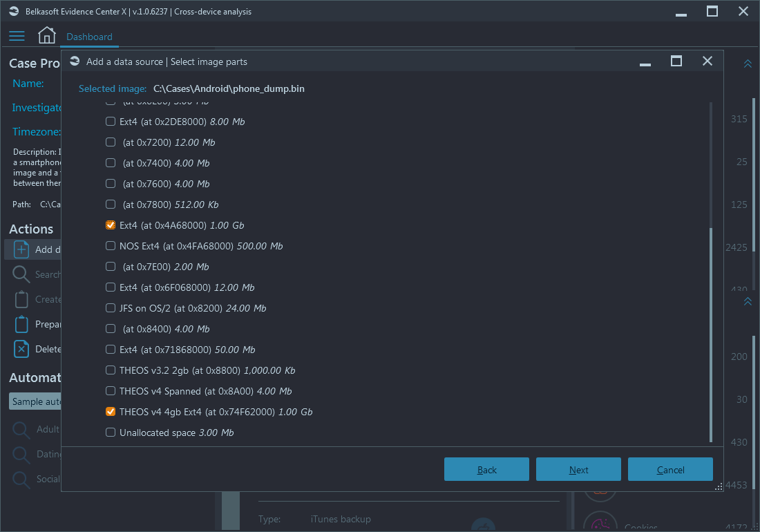Image resolution: width=760 pixels, height=532 pixels.
Task: Uncheck THEOS v4 4gb Ext4 partition
Action: point(111,412)
